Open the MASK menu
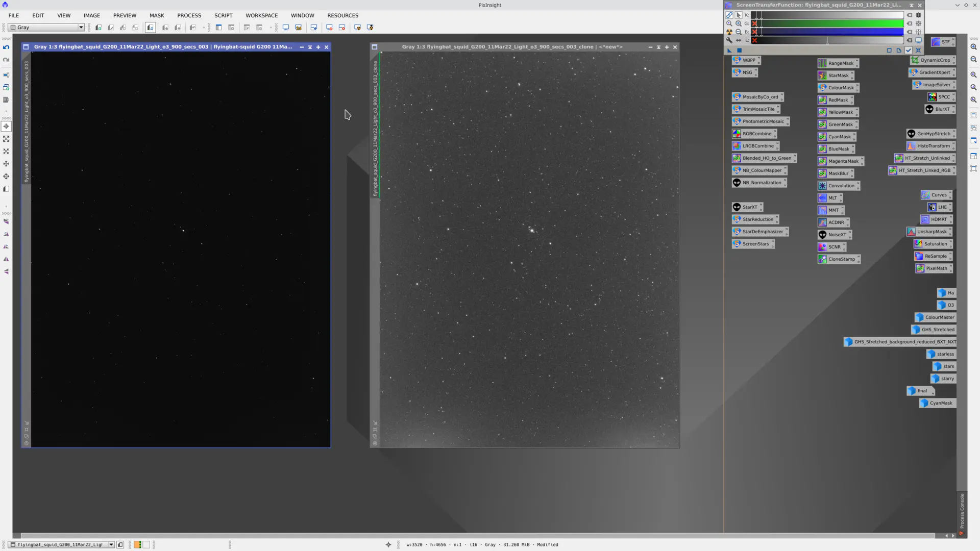The image size is (980, 551). pos(157,15)
